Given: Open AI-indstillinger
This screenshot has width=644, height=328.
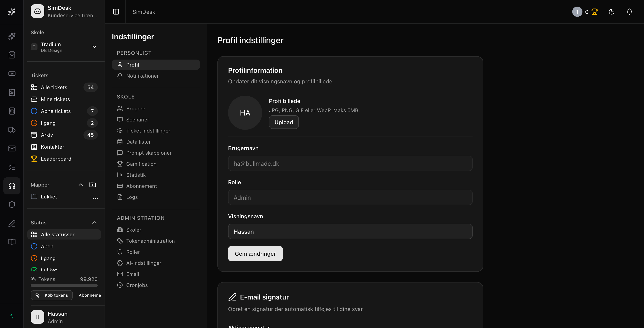Looking at the screenshot, I should [x=156, y=263].
